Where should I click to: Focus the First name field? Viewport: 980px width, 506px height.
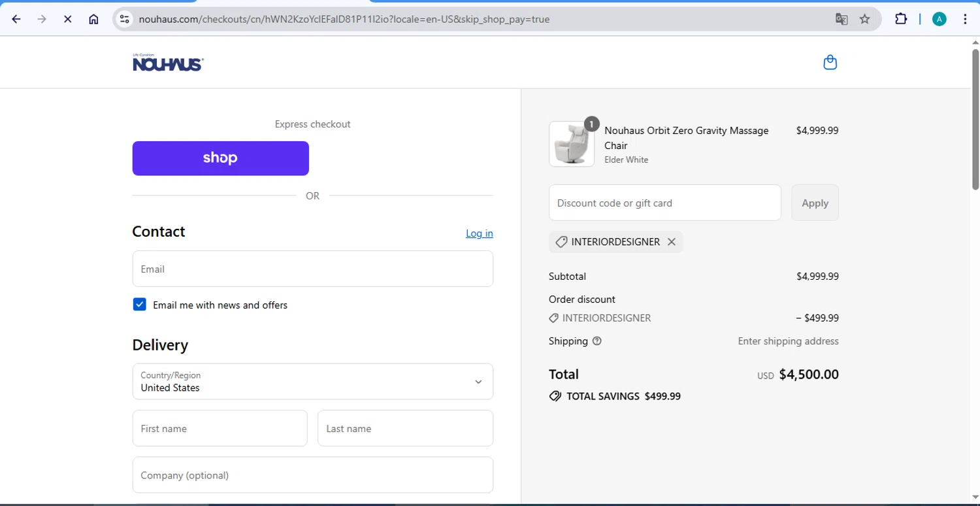click(x=220, y=428)
